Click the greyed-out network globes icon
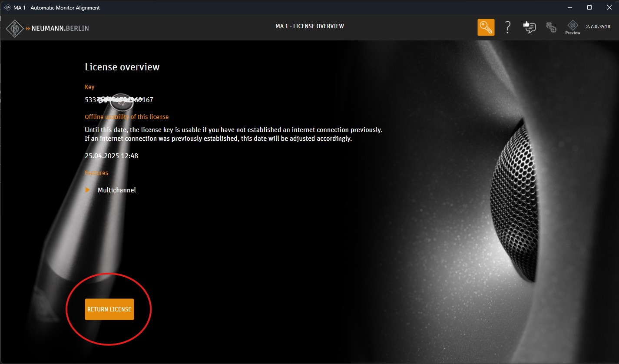The image size is (619, 364). point(551,27)
